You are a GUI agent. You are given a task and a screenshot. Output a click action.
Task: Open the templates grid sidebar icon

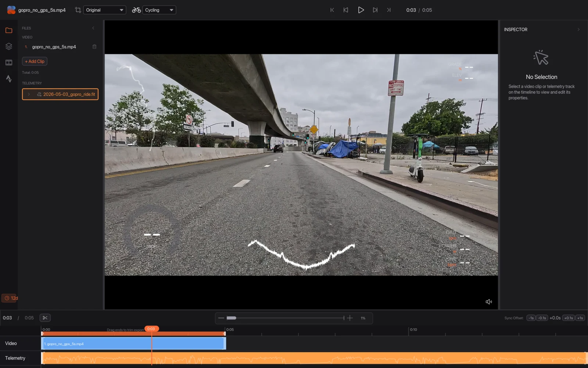pyautogui.click(x=9, y=63)
